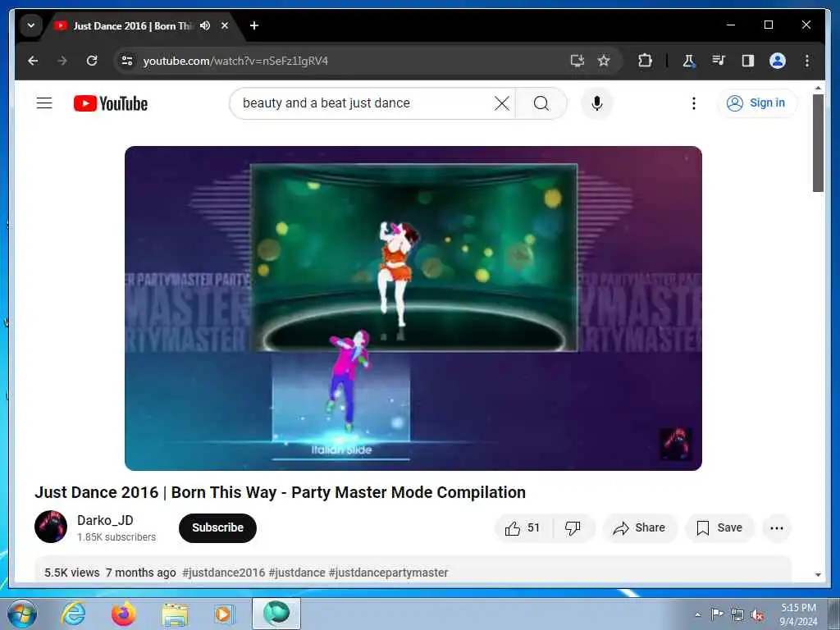The height and width of the screenshot is (630, 840).
Task: Click the muted volume tray icon
Action: click(757, 615)
